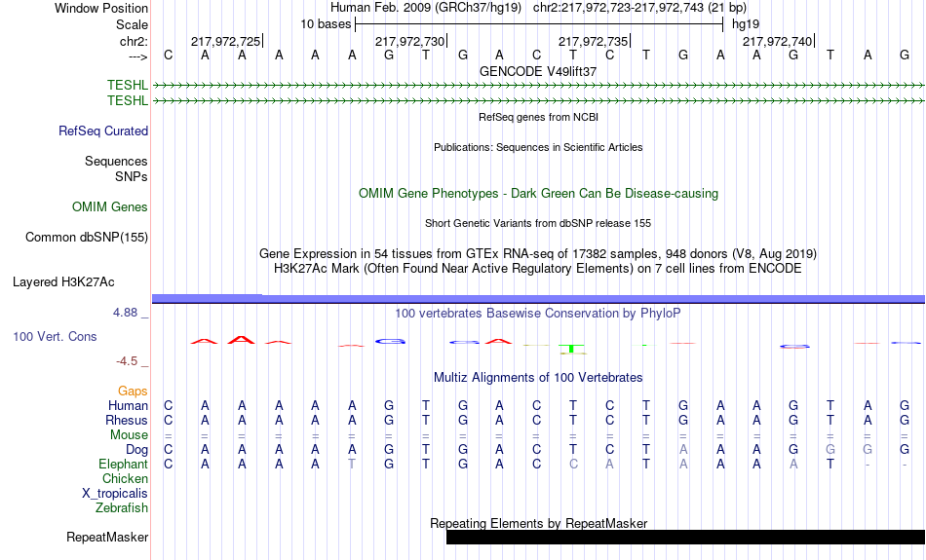
Task: Select the Rhesus alignment row label
Action: point(127,420)
